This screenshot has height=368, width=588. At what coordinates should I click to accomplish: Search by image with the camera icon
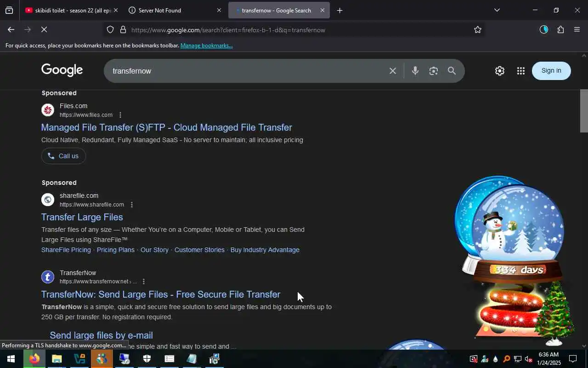(x=433, y=71)
